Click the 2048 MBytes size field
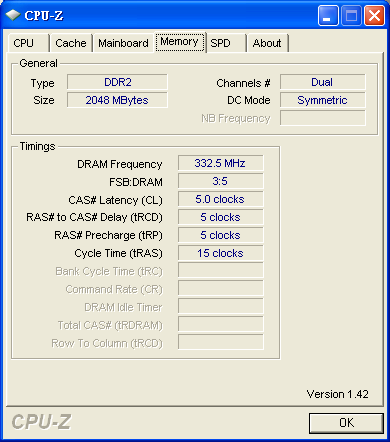The height and width of the screenshot is (442, 390). [117, 100]
